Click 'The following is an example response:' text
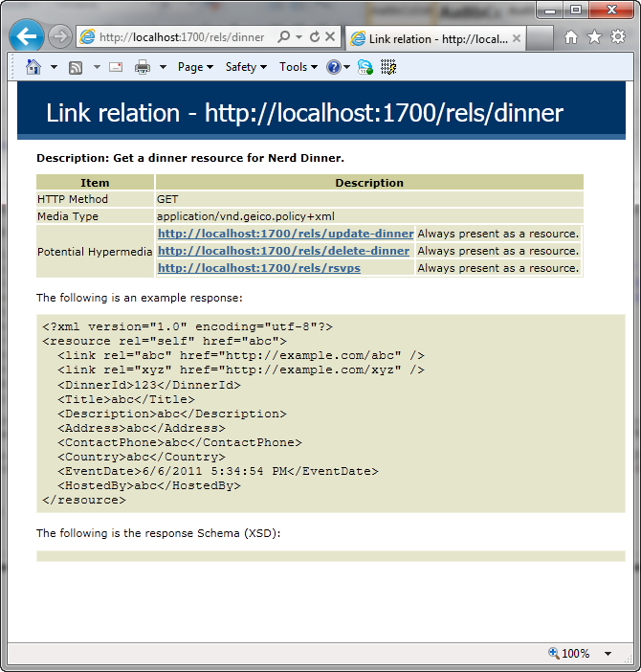Image resolution: width=641 pixels, height=672 pixels. point(139,298)
